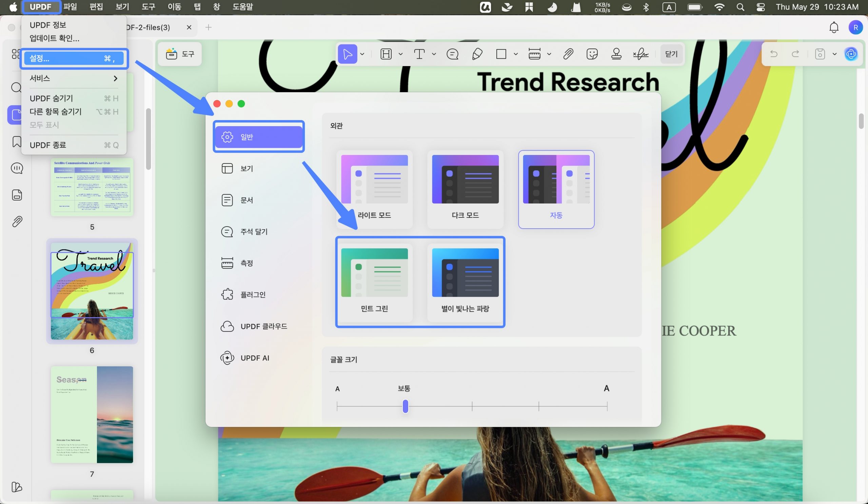Open the UPDF AI settings tab
868x504 pixels.
click(x=259, y=358)
